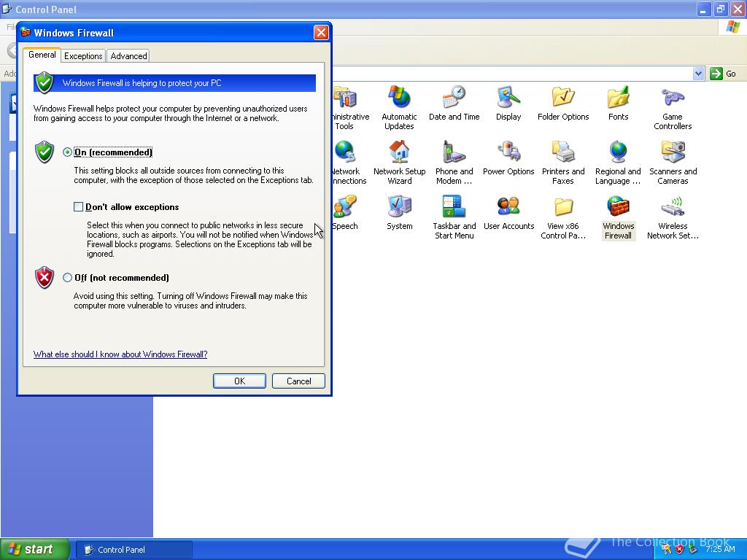
Task: Close the Windows Firewall dialog
Action: 321,32
